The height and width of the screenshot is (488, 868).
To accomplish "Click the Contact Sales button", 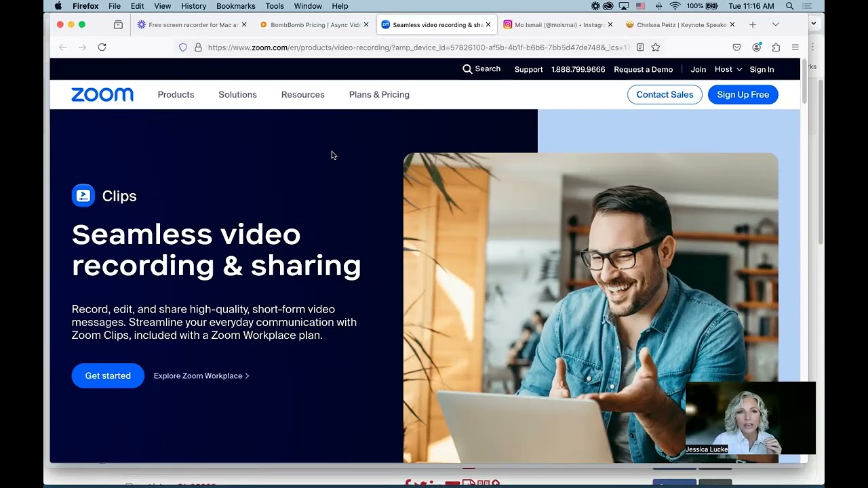I will (665, 95).
